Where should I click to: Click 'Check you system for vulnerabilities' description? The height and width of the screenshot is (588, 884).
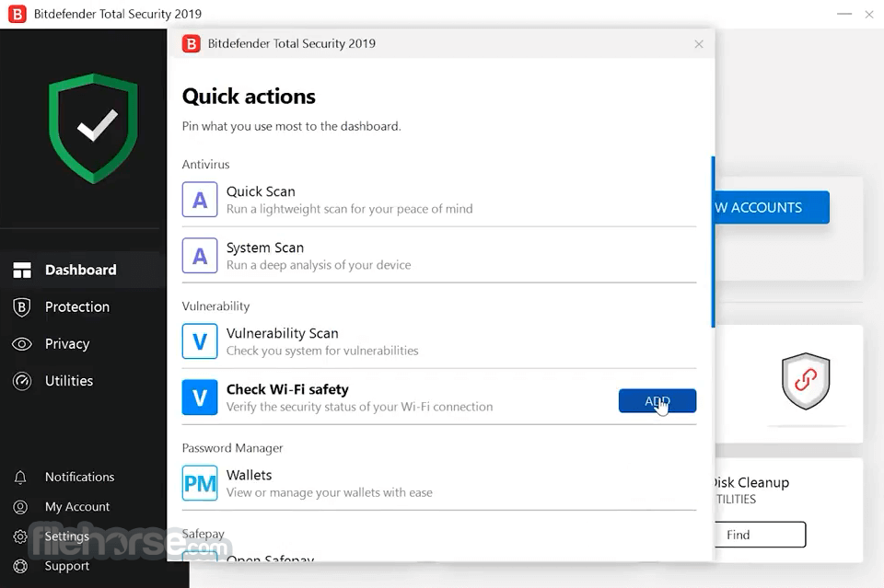pos(322,351)
